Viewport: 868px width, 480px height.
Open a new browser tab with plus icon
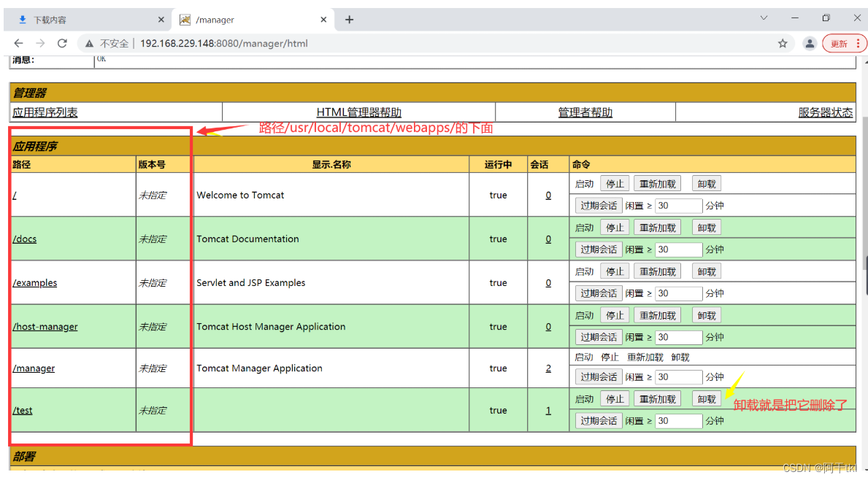point(349,19)
